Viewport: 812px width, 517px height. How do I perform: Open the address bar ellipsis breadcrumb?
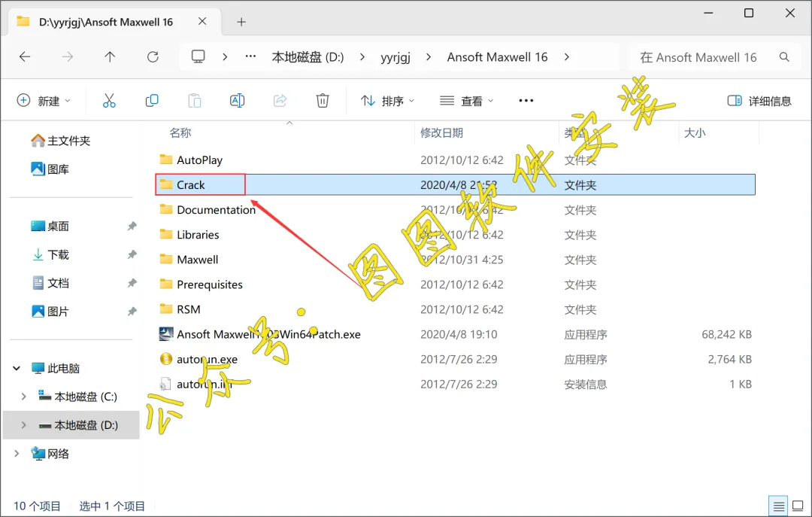250,56
